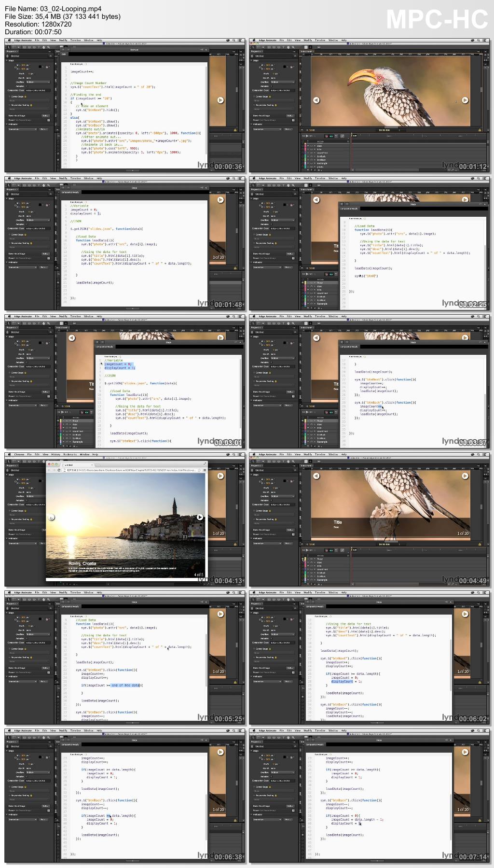Open Bookmarks menu in 00:04:13 frame

(70, 455)
